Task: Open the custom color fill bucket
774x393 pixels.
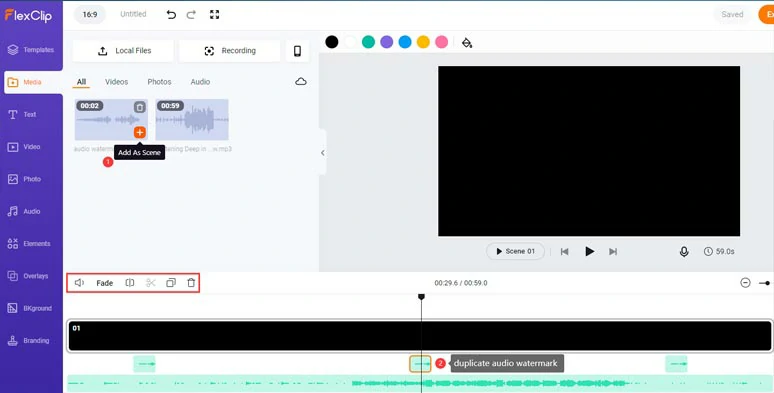Action: (x=466, y=43)
